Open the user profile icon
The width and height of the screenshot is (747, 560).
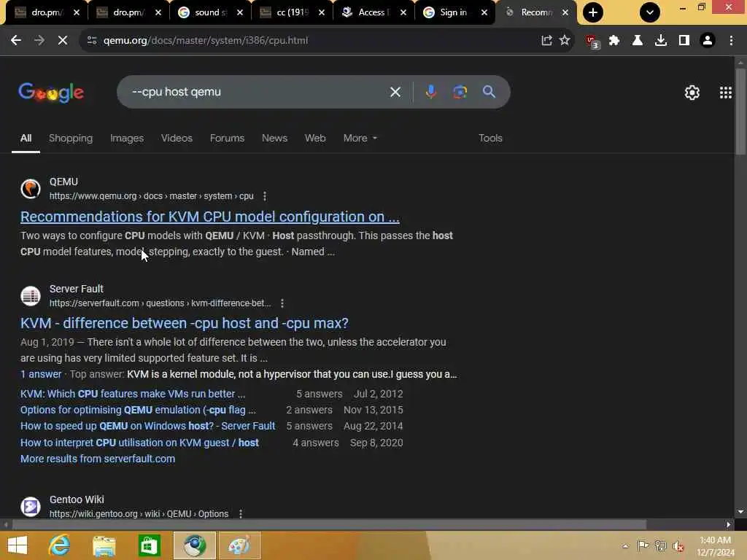point(708,41)
